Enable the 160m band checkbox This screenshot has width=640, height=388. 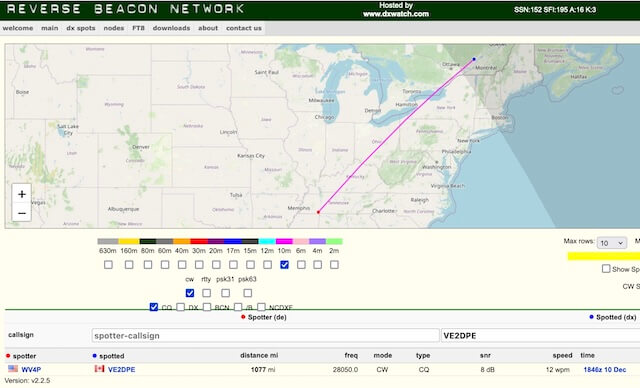pyautogui.click(x=129, y=265)
